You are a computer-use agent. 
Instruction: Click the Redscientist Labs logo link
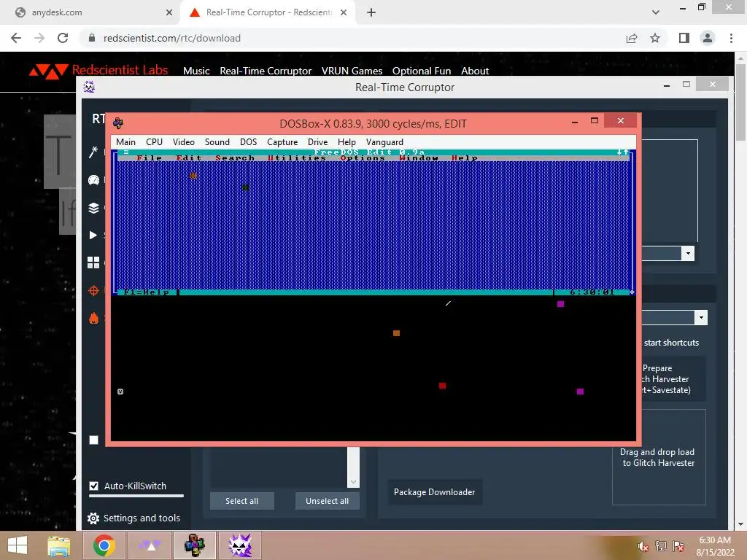(x=98, y=71)
